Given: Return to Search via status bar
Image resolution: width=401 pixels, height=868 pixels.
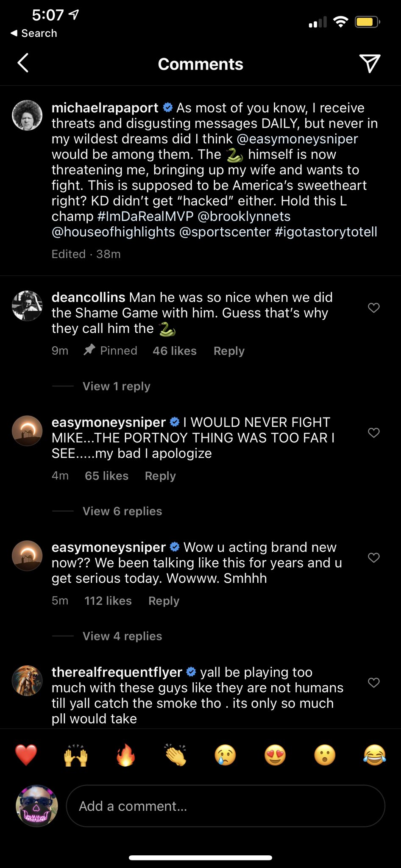Looking at the screenshot, I should (x=34, y=33).
